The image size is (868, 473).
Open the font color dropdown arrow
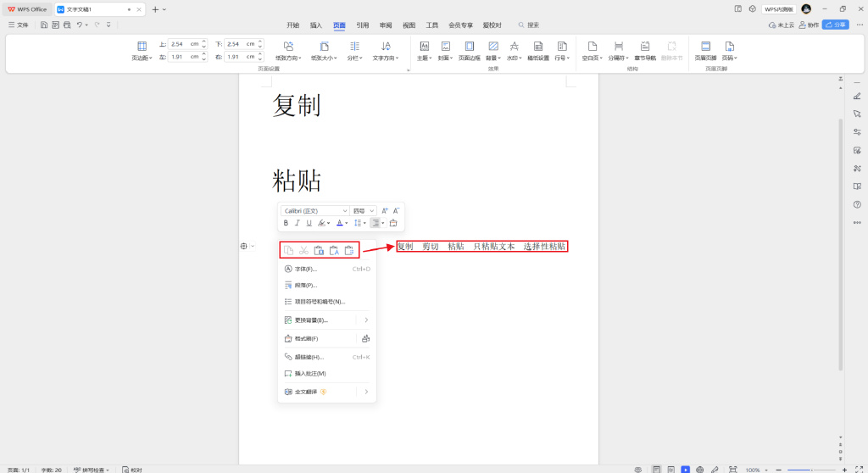click(x=347, y=223)
